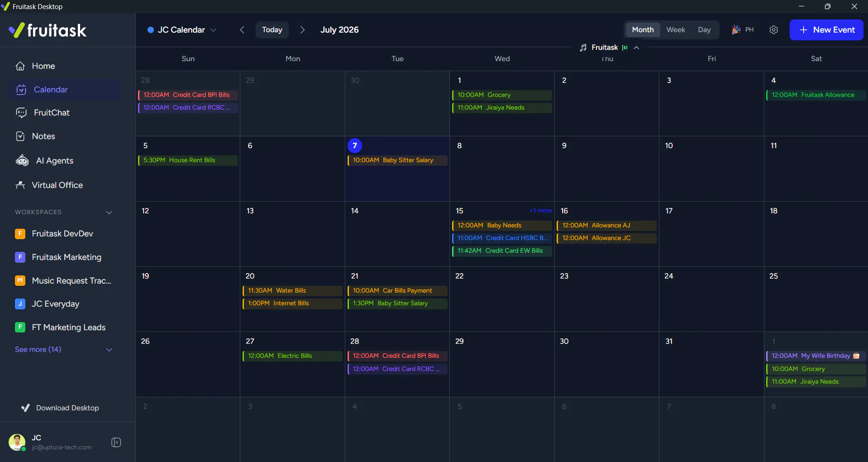Show +1 more events on July 15
This screenshot has height=462, width=868.
pos(541,211)
